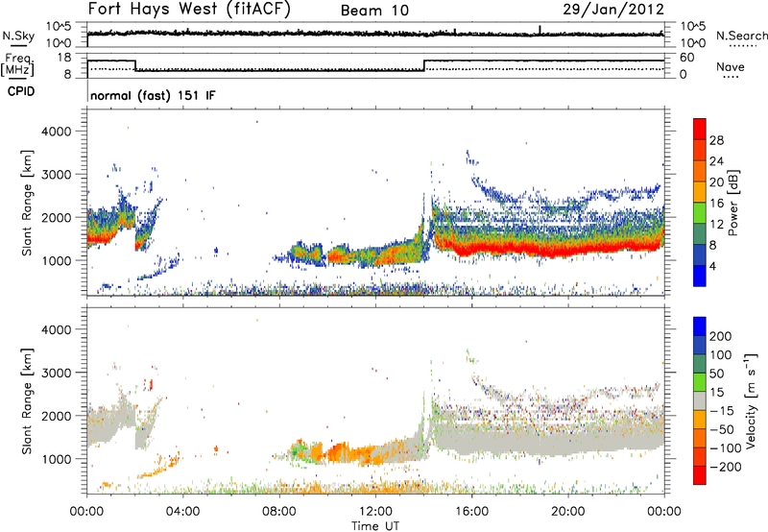768x532 pixels.
Task: Click the "Velocity [m s-1]" colorbar title
Action: tap(751, 400)
